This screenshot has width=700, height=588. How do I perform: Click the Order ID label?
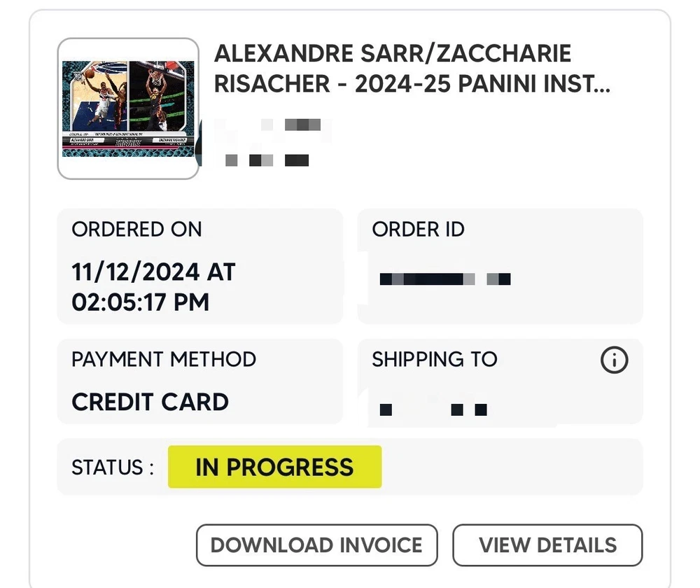418,230
